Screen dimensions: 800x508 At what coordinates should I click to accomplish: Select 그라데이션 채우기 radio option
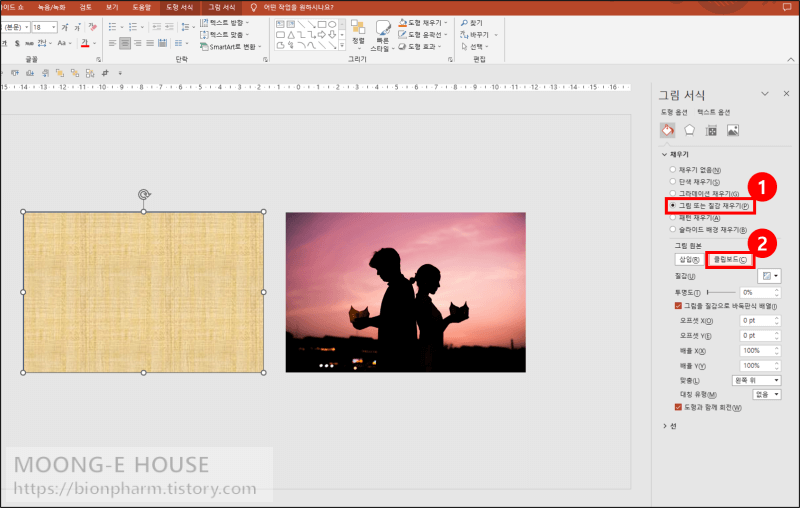[672, 193]
